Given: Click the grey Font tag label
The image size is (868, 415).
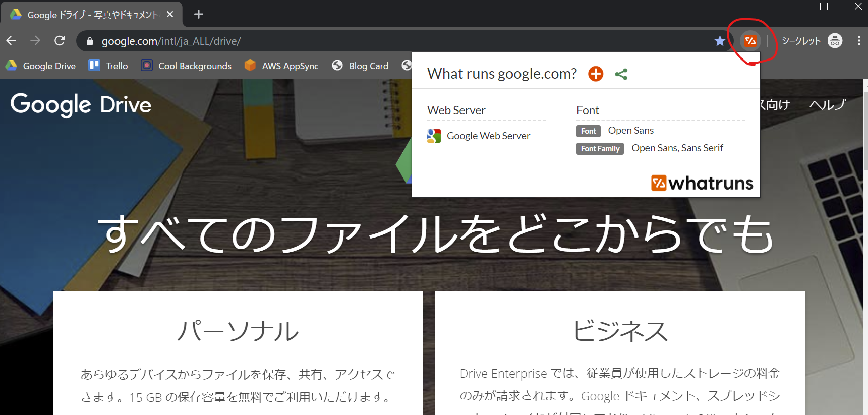Looking at the screenshot, I should [x=588, y=131].
